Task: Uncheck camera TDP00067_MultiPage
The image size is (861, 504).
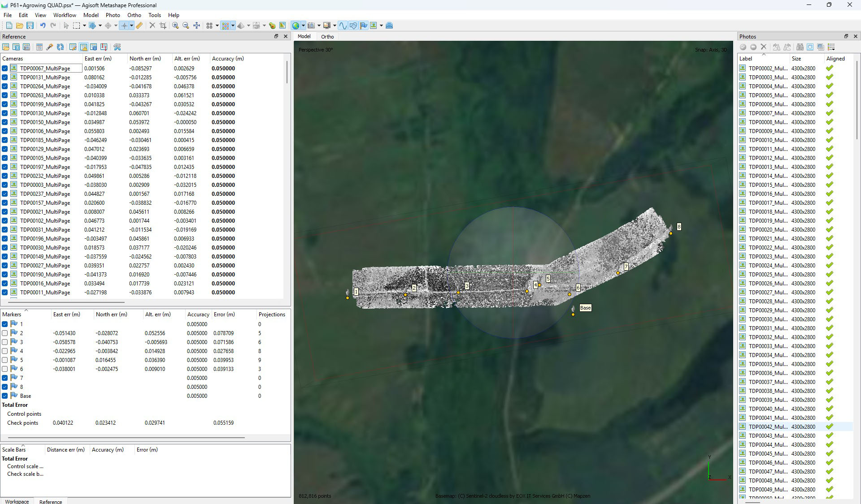Action: tap(4, 69)
